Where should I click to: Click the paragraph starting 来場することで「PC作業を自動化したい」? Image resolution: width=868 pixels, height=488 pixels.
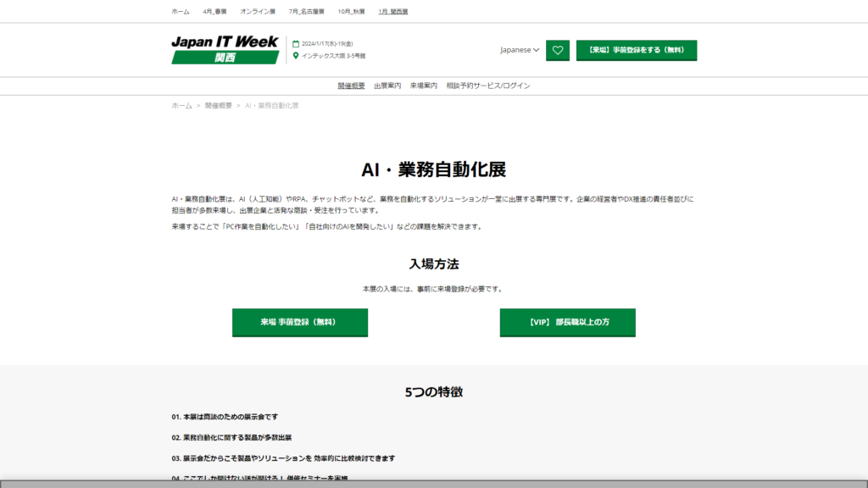[328, 227]
